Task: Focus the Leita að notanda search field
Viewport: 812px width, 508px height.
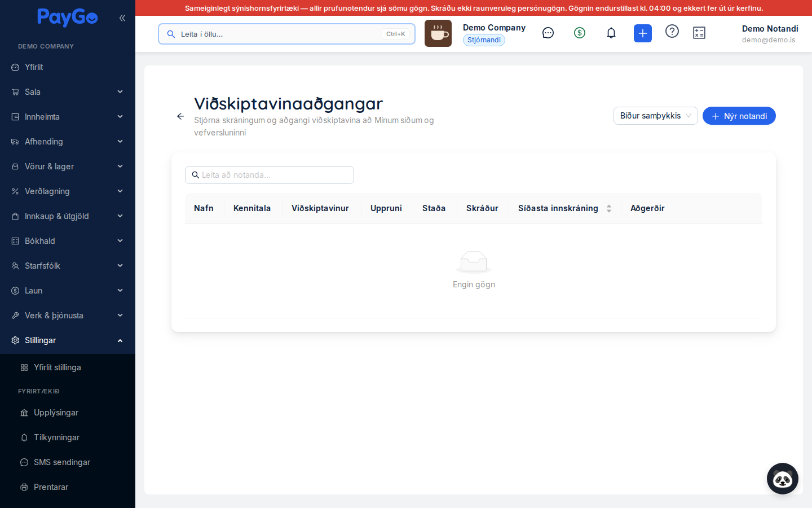Action: tap(270, 175)
